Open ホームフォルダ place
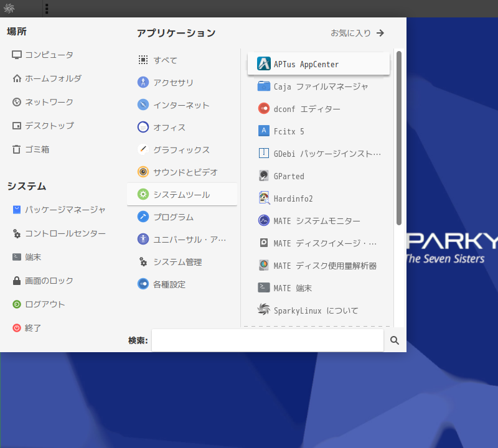 point(47,78)
